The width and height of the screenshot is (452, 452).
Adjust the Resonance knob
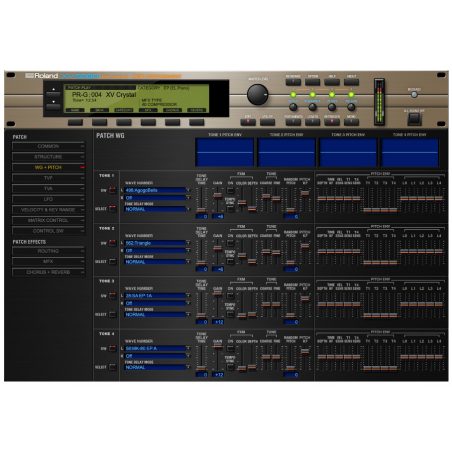pyautogui.click(x=312, y=107)
